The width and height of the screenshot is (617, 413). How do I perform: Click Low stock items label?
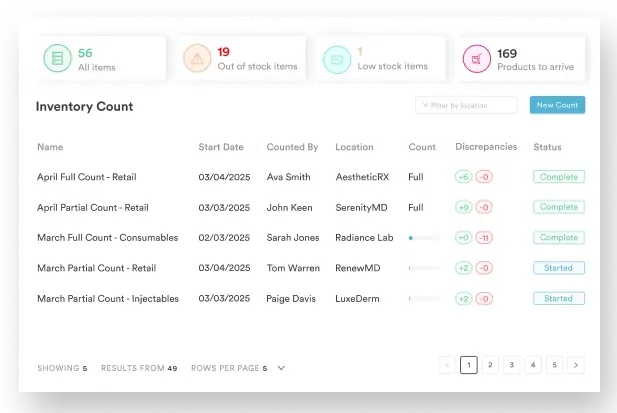392,66
